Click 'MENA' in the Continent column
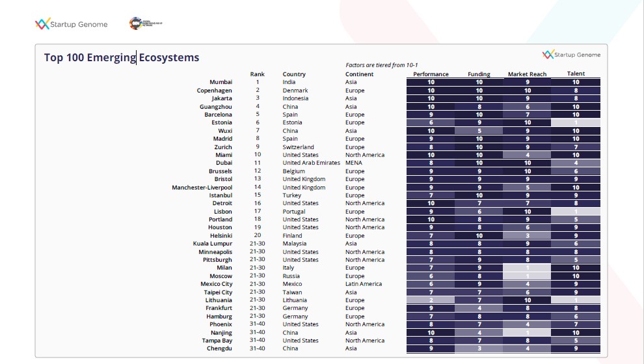Viewport: 644px width, 364px height. 354,162
